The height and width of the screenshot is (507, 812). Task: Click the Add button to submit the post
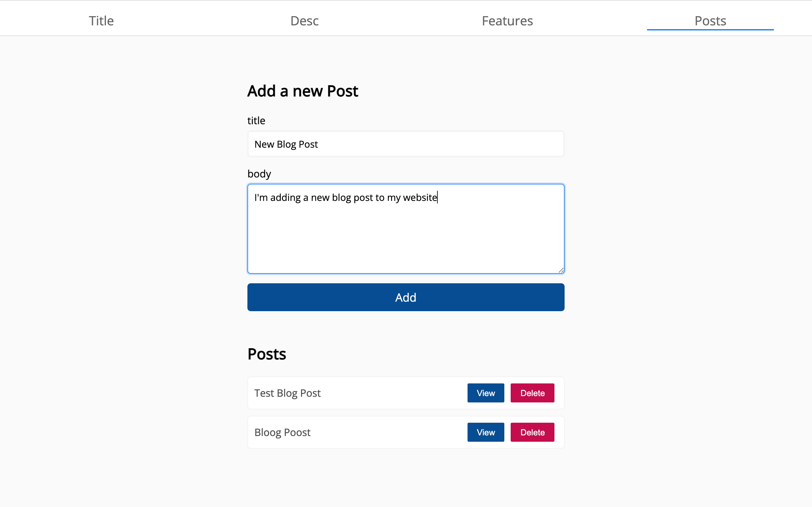(x=405, y=297)
